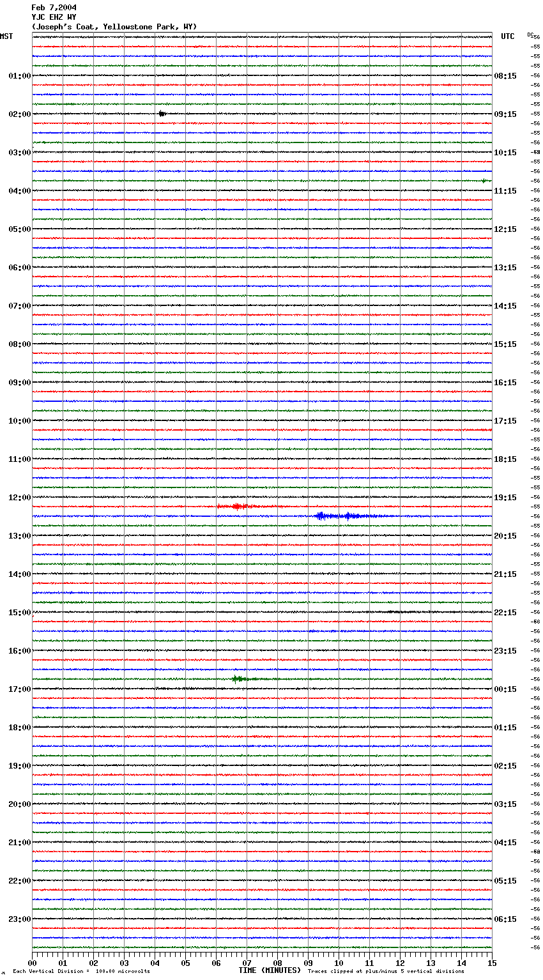Click the "09:00" MST hour label
This screenshot has height=980, width=543.
tap(20, 383)
